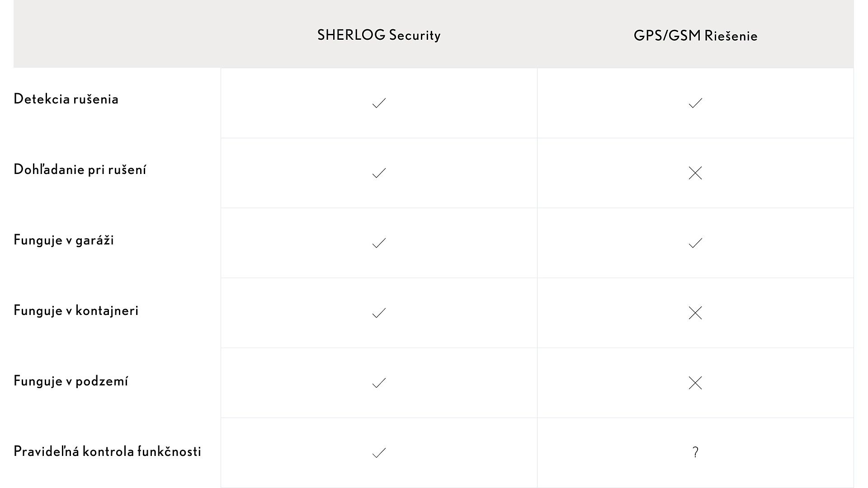868x488 pixels.
Task: Click SHERLOG checkmark for Funguje v podzemí
Action: (x=379, y=383)
